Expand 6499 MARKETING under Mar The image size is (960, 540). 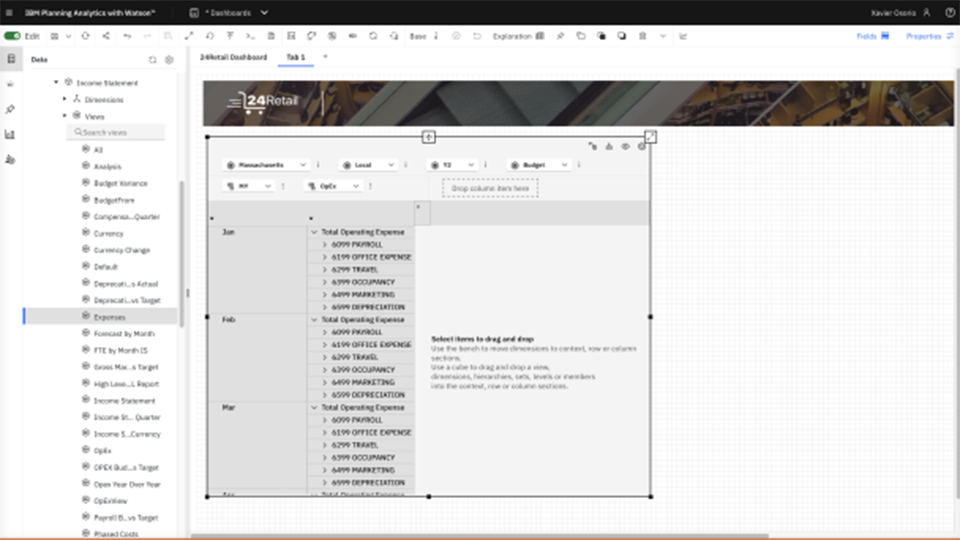point(325,470)
